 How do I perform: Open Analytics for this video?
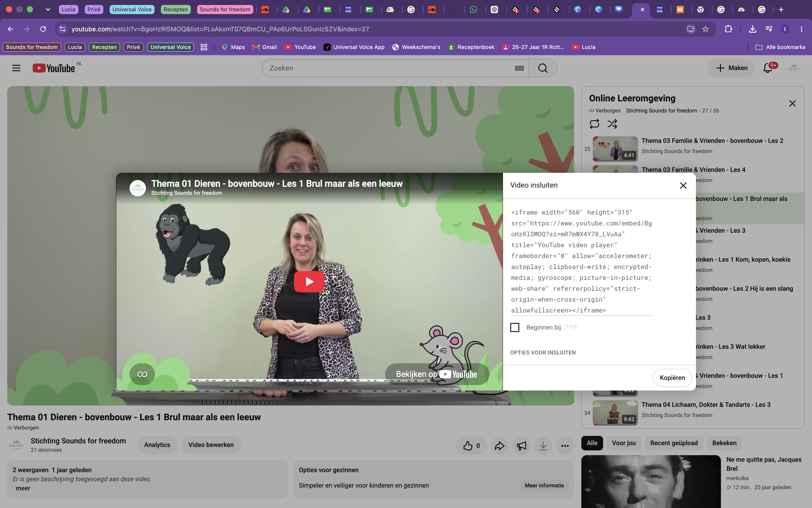(x=157, y=445)
